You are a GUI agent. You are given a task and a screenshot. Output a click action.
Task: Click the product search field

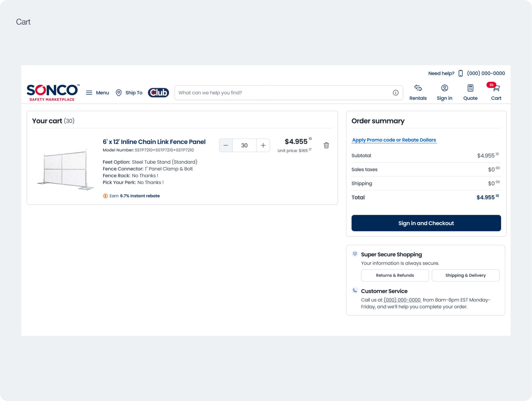(x=283, y=93)
